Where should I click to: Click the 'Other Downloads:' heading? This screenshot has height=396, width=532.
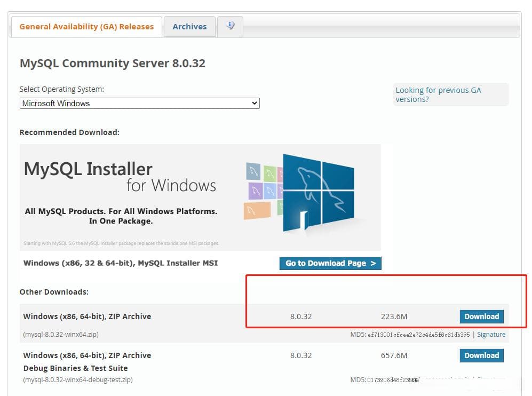pyautogui.click(x=54, y=292)
